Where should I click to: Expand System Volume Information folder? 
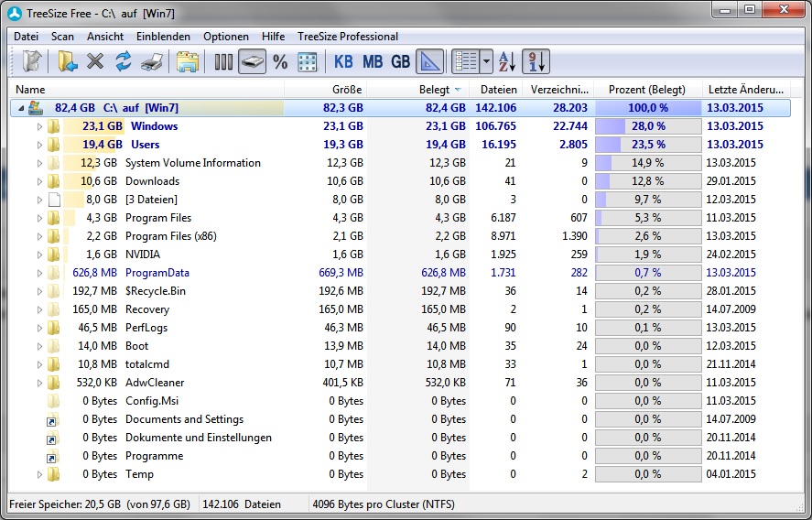(39, 163)
